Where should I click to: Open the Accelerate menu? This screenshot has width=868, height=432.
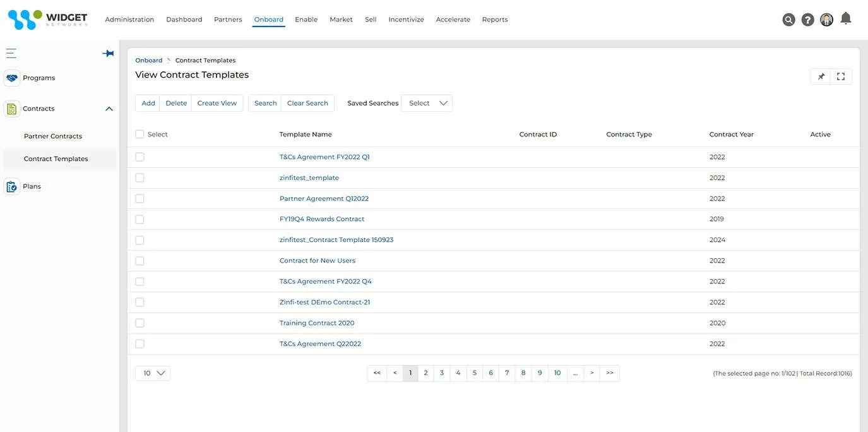[x=453, y=20]
